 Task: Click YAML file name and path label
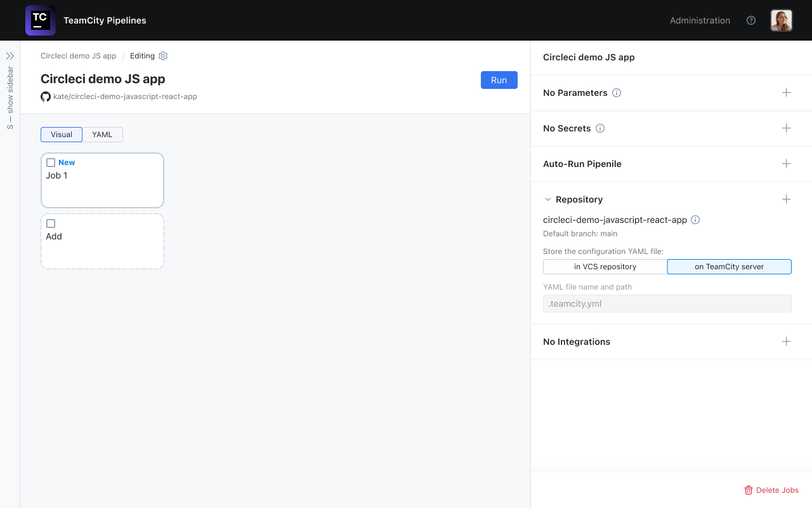pyautogui.click(x=587, y=287)
